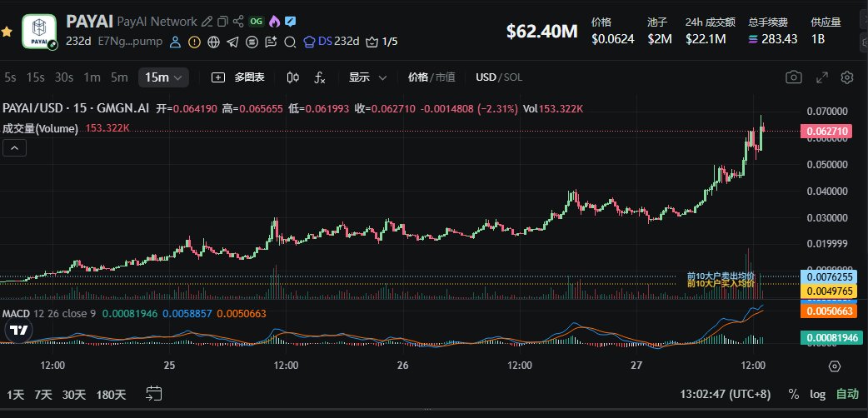Open the indicators fx button
Image resolution: width=868 pixels, height=418 pixels.
(319, 77)
